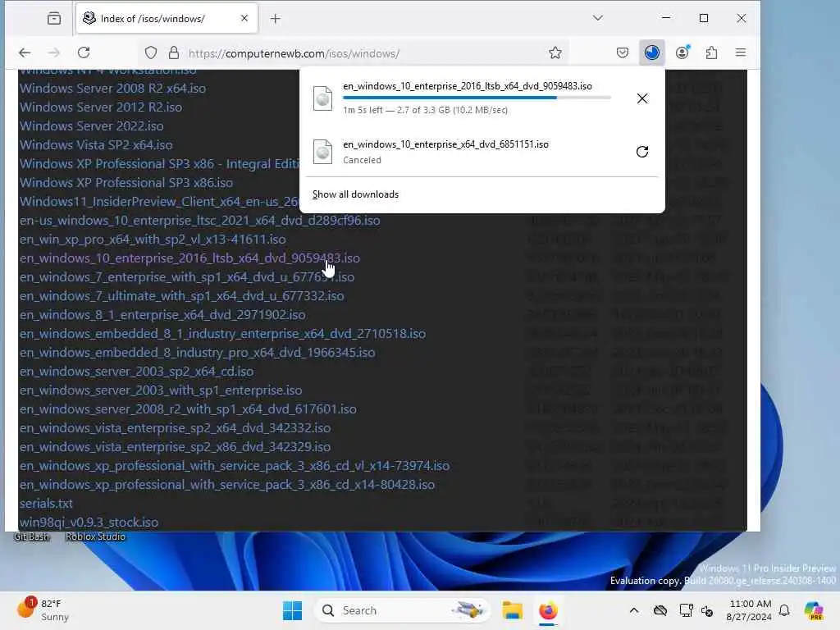840x630 pixels.
Task: Download en_windows_8_1_enterprise_x64 ISO
Action: (162, 314)
